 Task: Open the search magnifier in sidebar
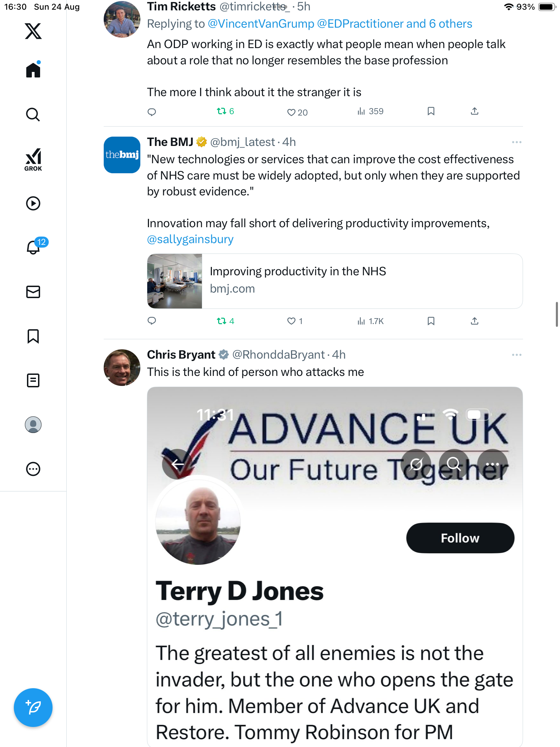[x=33, y=114]
